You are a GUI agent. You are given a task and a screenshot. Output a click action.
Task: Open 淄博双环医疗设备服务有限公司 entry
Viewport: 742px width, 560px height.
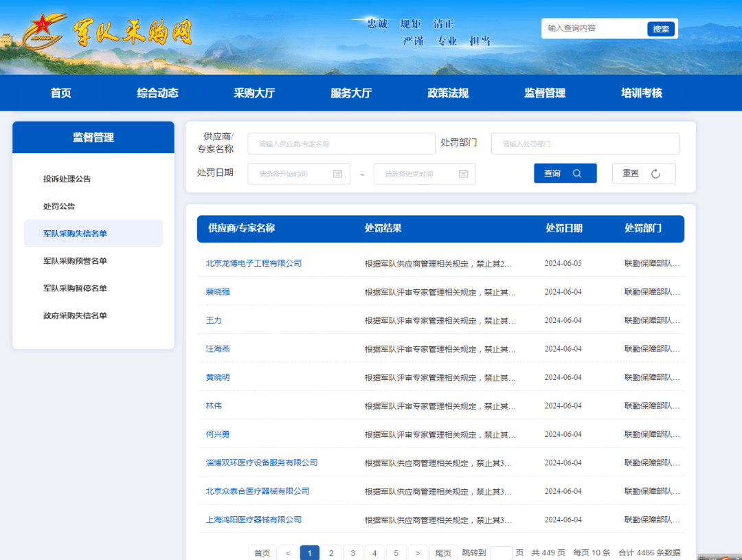262,462
